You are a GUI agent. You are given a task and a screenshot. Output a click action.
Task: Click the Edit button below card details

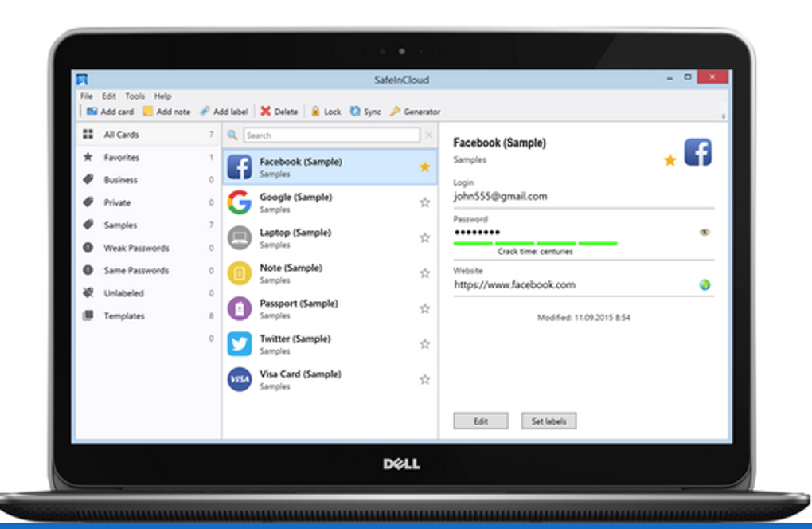[x=481, y=421]
